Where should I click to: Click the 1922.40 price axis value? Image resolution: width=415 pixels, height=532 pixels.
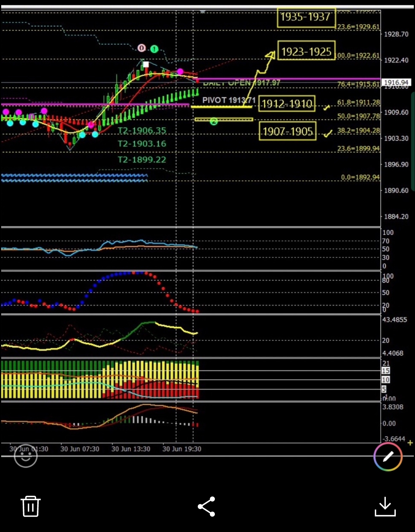pos(396,60)
